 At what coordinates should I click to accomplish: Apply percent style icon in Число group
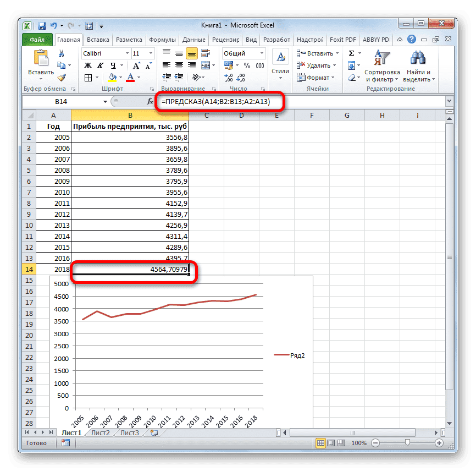coord(247,65)
